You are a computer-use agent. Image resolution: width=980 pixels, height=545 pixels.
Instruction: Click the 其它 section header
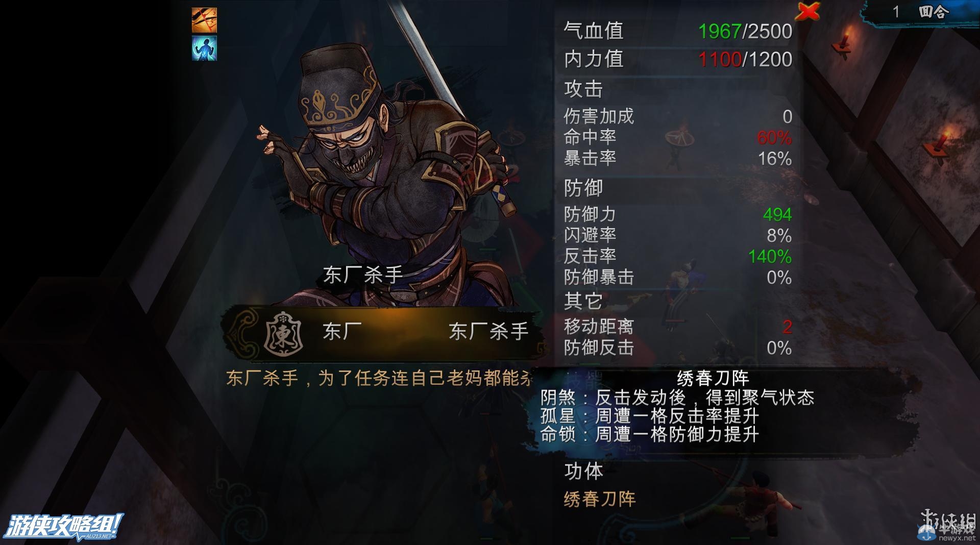point(583,301)
